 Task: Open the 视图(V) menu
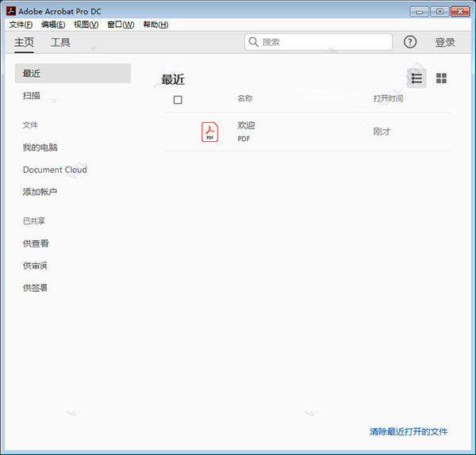point(86,25)
